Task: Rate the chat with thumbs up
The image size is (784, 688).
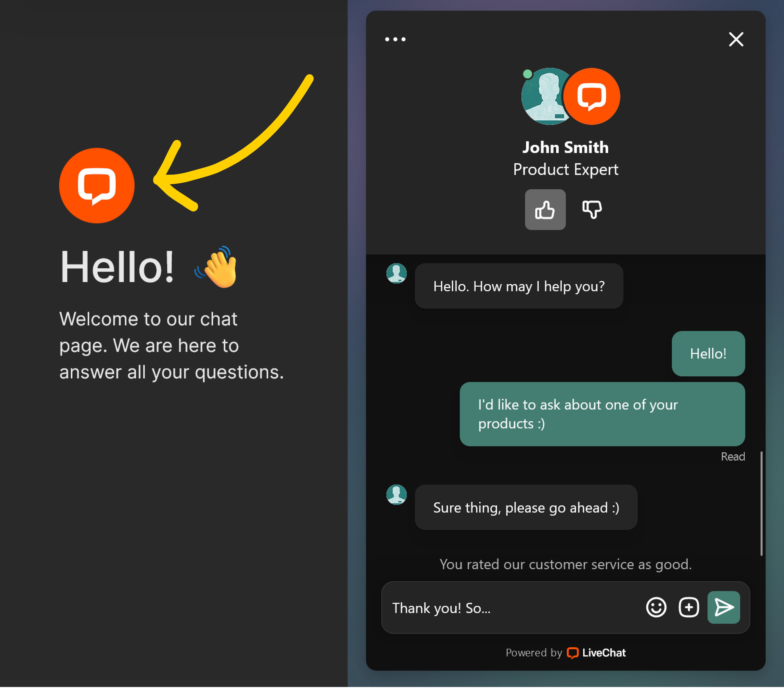Action: point(545,210)
